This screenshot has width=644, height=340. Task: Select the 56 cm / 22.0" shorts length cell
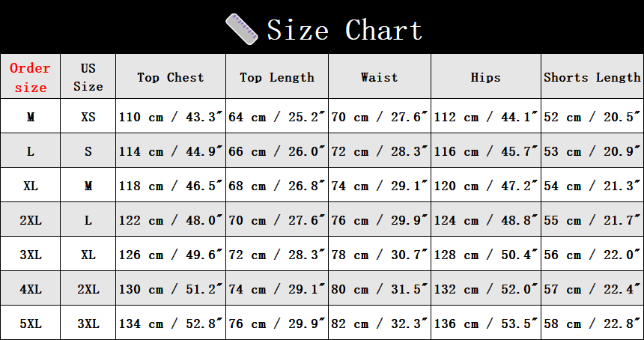click(593, 255)
